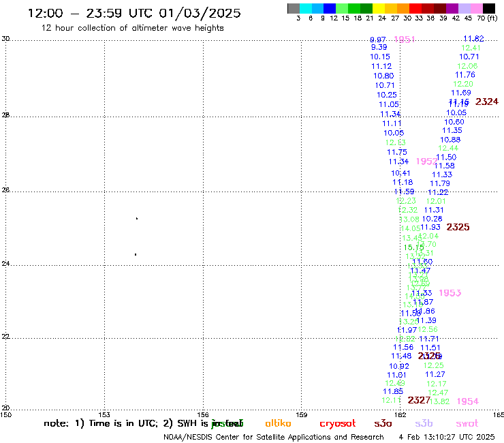Click the green wave height value 12.13
Screen dimensions: 504x443
pos(395,142)
